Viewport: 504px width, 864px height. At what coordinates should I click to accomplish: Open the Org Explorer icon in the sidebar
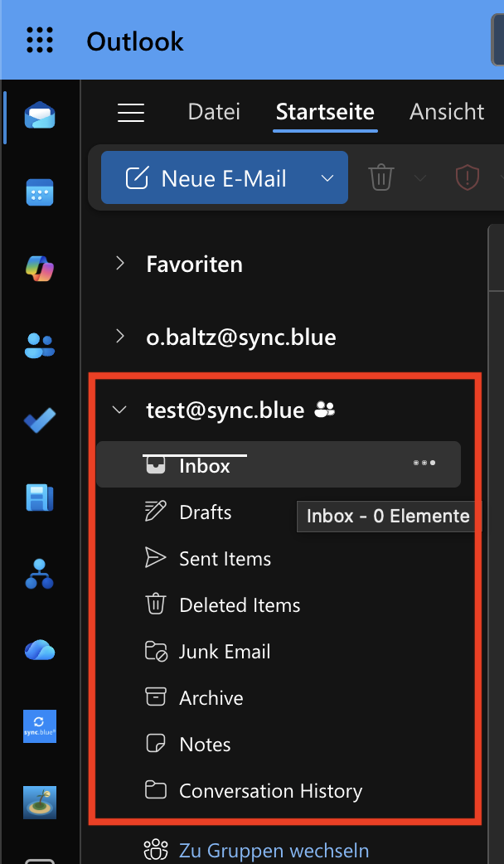(x=40, y=574)
